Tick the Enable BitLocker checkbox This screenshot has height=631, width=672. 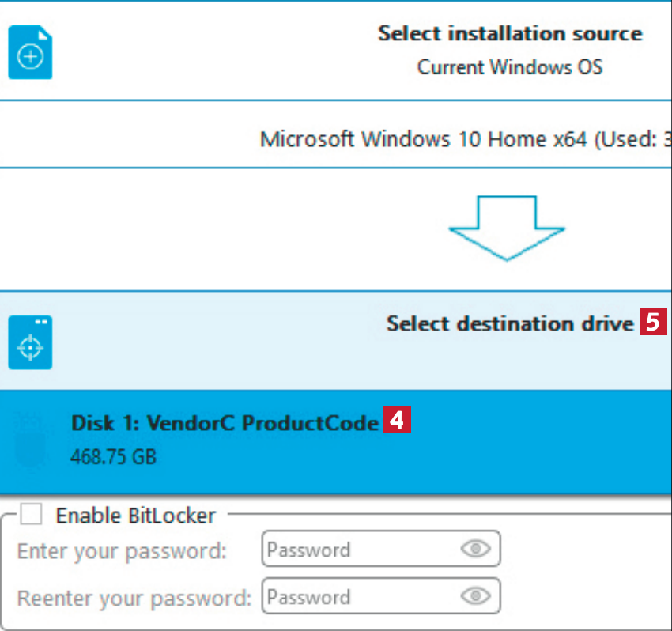[x=32, y=516]
